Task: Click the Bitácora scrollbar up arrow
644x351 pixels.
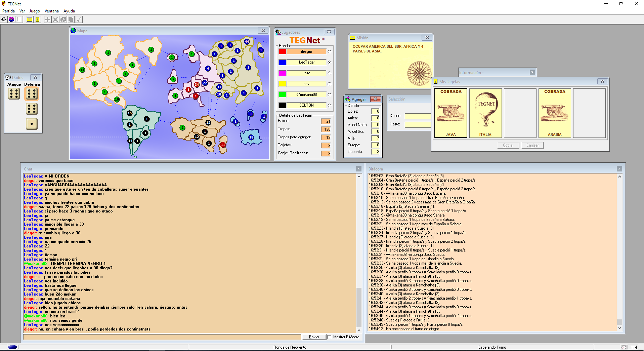Action: 619,177
